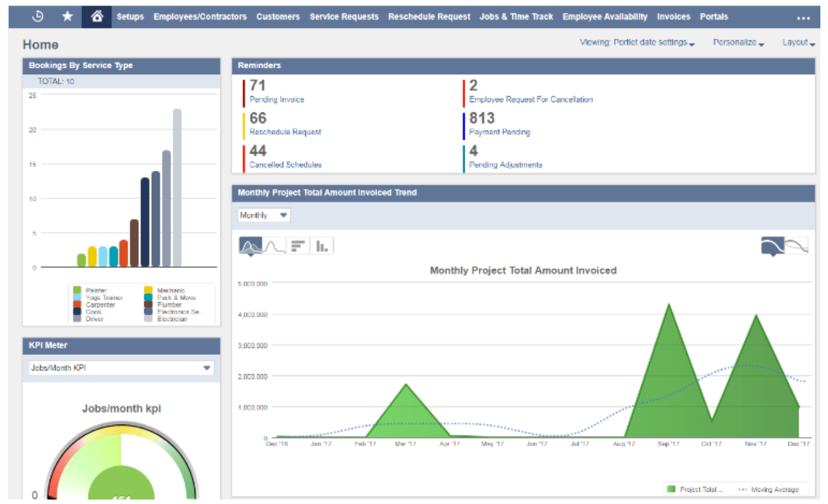This screenshot has height=504, width=828.
Task: Switch trend chart to column chart view
Action: pos(322,246)
